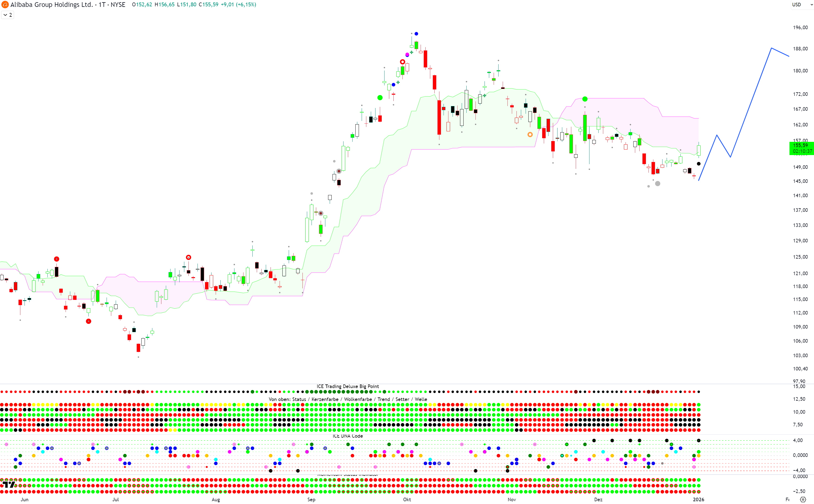Click the blue forecast line peak

pyautogui.click(x=771, y=48)
